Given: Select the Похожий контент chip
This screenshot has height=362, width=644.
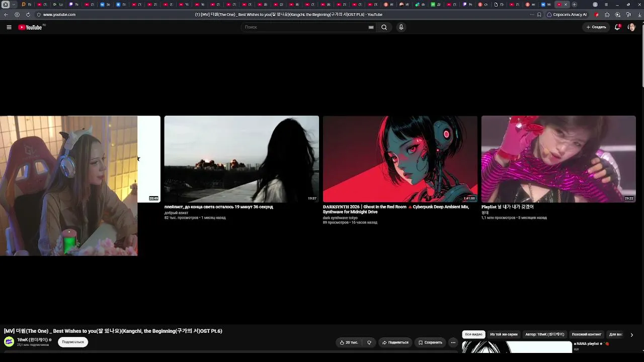Looking at the screenshot, I should click(587, 334).
